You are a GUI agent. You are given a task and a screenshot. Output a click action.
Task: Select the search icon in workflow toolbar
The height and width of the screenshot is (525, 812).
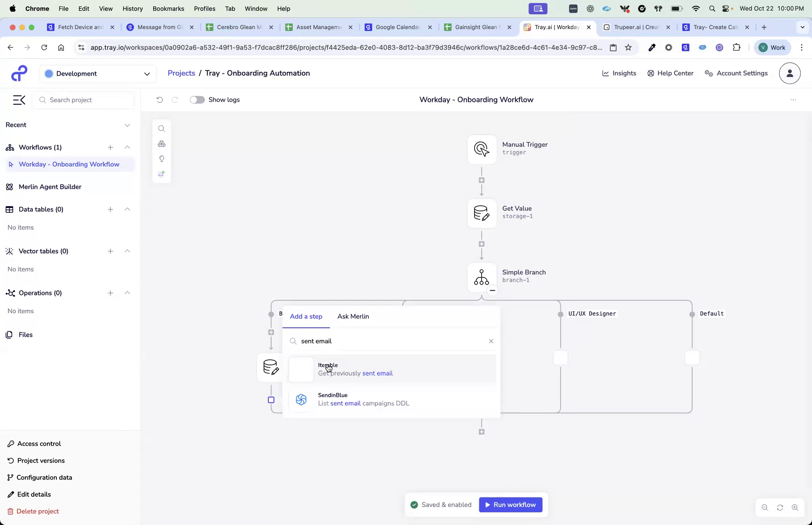click(161, 128)
